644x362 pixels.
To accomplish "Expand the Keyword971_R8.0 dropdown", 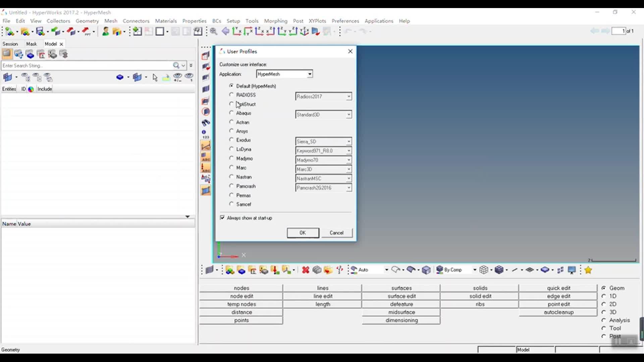I will (348, 151).
